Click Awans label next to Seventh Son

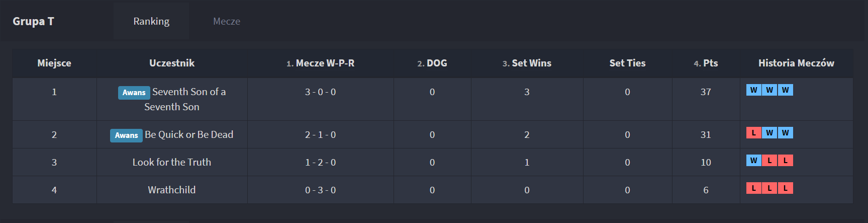click(134, 93)
